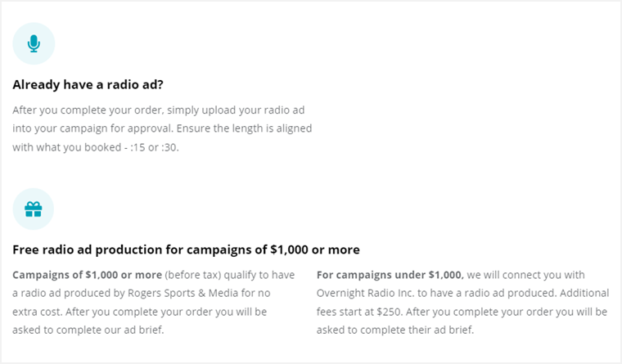Click the gift box icon
Screen dimensions: 622x364
click(x=33, y=209)
